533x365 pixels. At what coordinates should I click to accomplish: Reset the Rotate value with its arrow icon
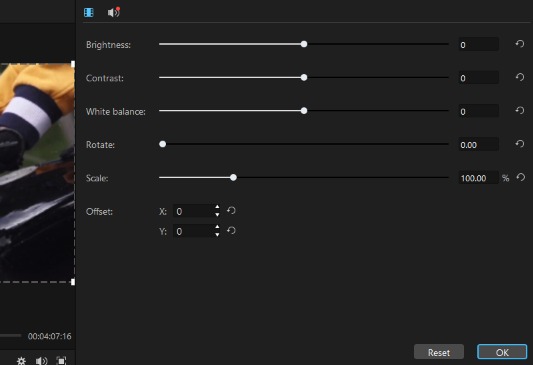click(520, 144)
